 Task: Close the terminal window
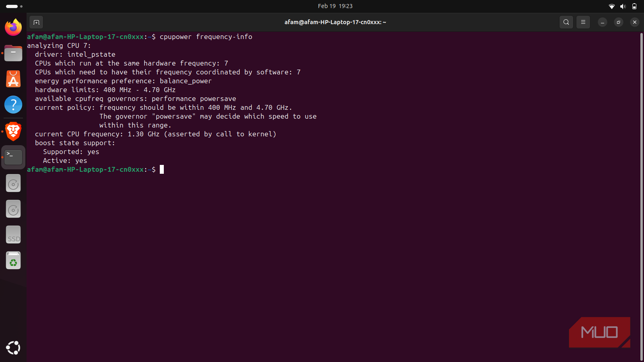pyautogui.click(x=635, y=22)
